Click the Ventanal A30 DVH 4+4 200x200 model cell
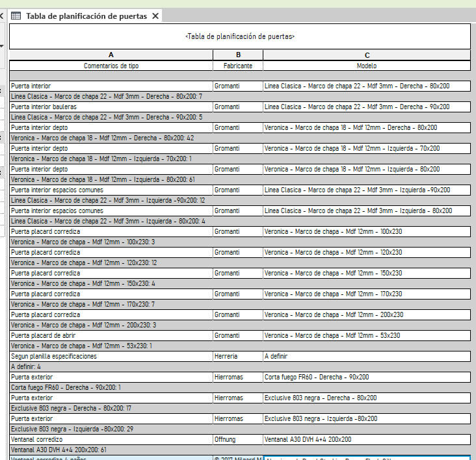Viewport: 476px width, 460px height. tap(367, 439)
